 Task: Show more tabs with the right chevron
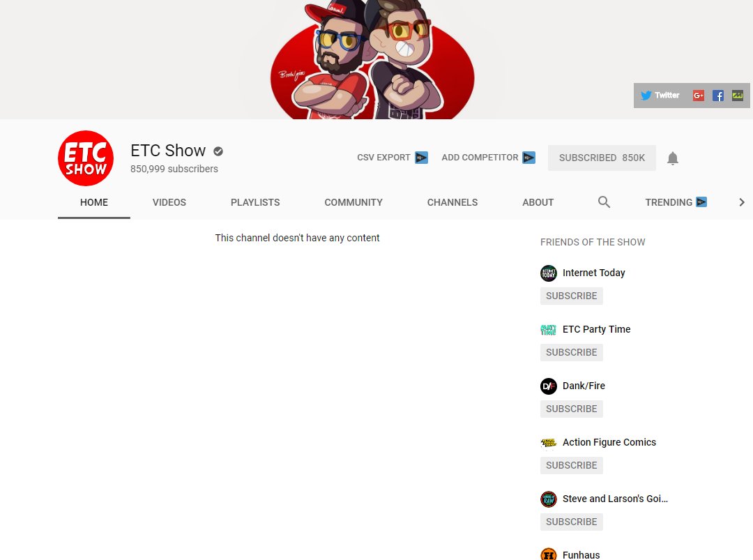741,202
